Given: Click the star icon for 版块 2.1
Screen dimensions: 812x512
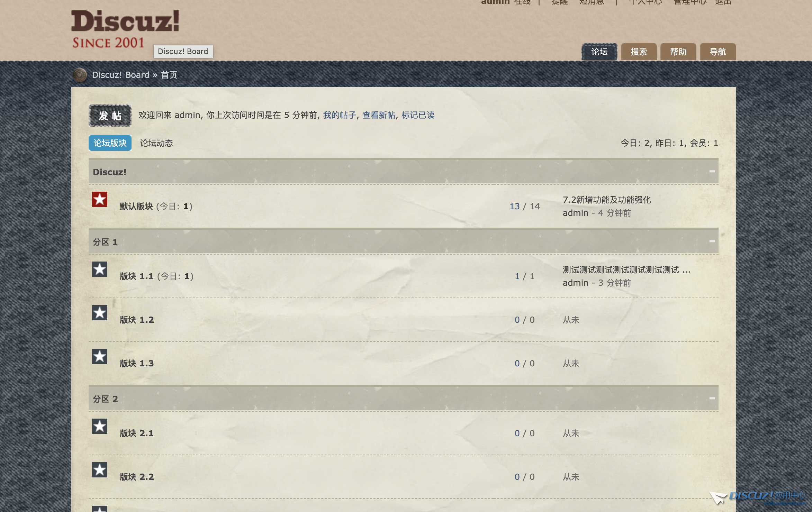Looking at the screenshot, I should pos(100,426).
